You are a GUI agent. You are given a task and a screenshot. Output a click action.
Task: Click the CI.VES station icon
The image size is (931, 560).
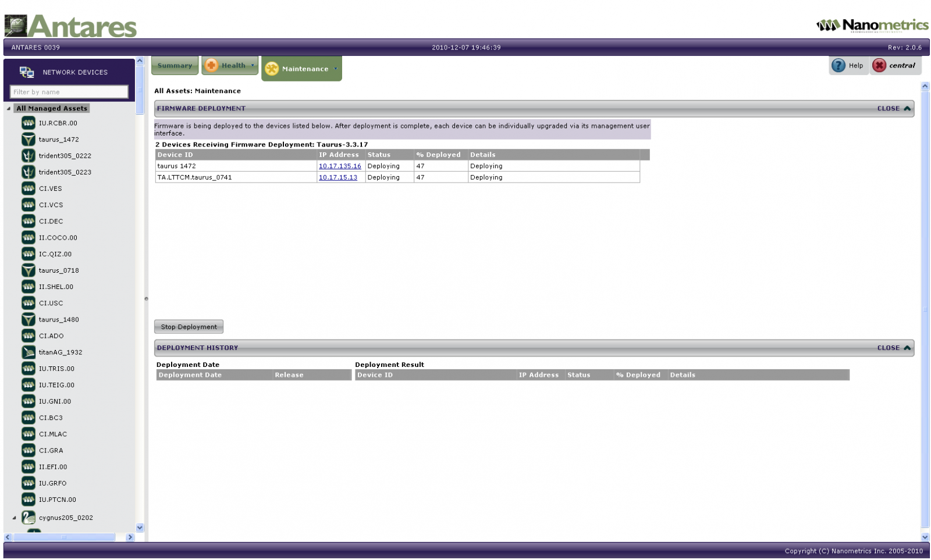29,188
